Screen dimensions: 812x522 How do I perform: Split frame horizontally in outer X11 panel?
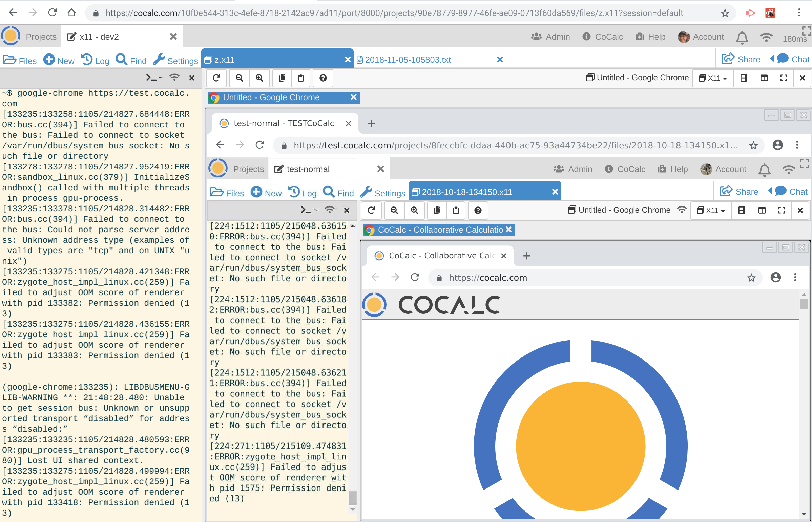point(744,78)
